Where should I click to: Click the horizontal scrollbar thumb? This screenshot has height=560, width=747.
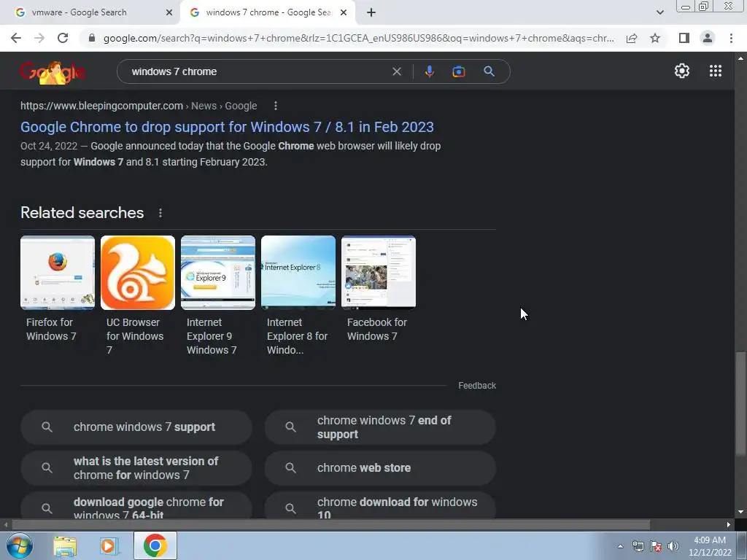[x=330, y=525]
